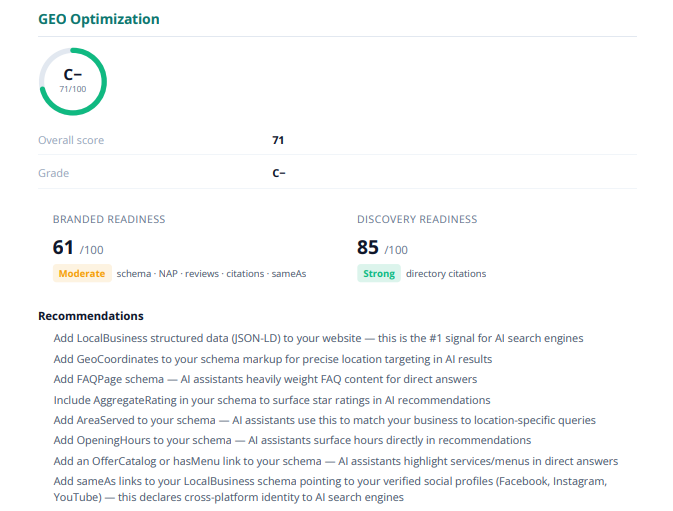Click the DISCOVERY READINESS heading
The width and height of the screenshot is (673, 511).
click(417, 219)
